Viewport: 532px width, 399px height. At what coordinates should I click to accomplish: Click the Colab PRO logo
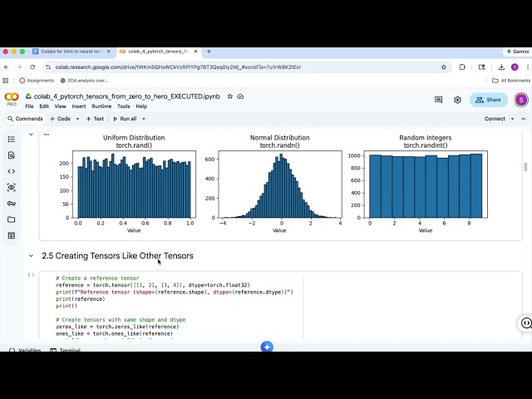(12, 99)
